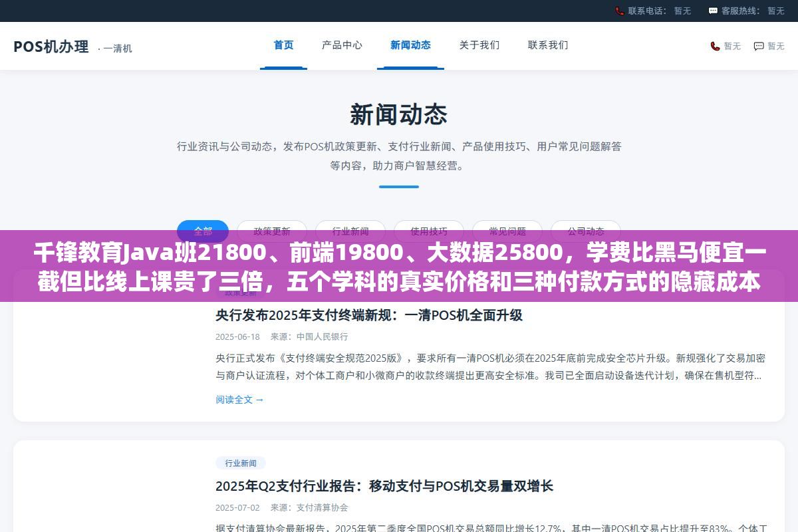This screenshot has height=532, width=798.
Task: Open the POS机办理 site logo
Action: coord(51,47)
